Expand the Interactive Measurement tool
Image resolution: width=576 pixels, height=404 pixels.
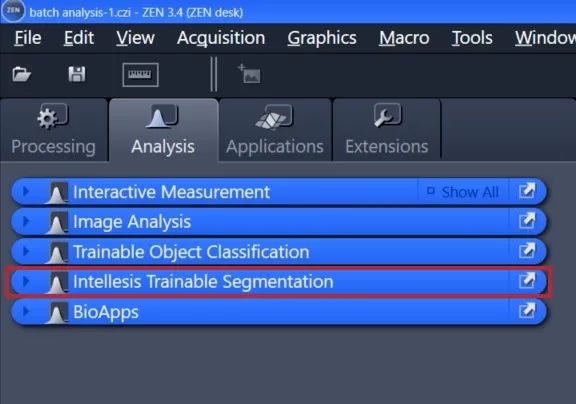click(x=26, y=191)
